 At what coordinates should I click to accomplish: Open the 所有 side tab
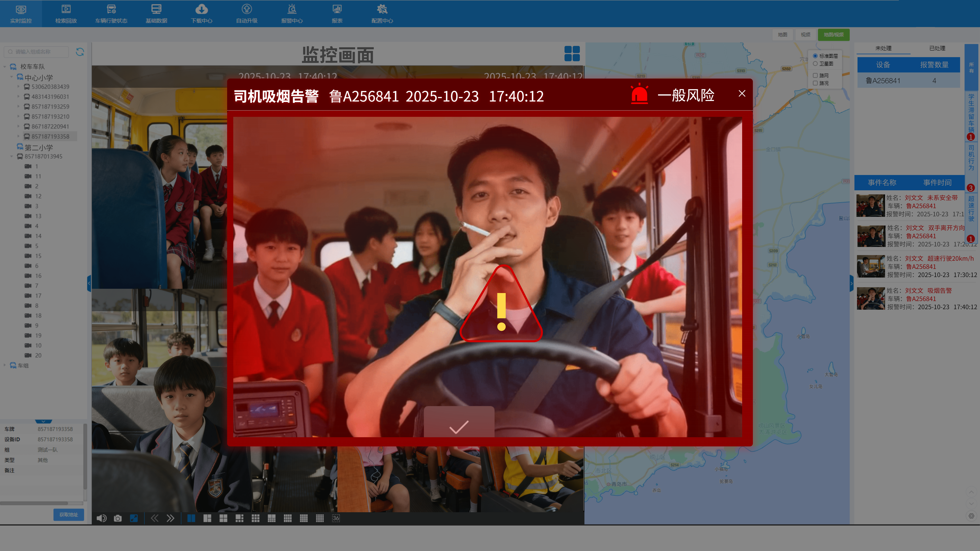pos(971,67)
